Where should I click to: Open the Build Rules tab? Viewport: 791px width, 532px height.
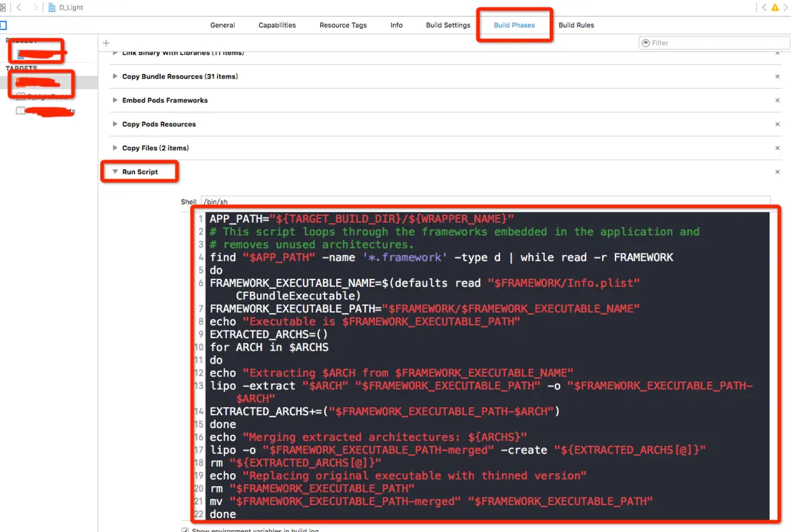click(x=576, y=26)
